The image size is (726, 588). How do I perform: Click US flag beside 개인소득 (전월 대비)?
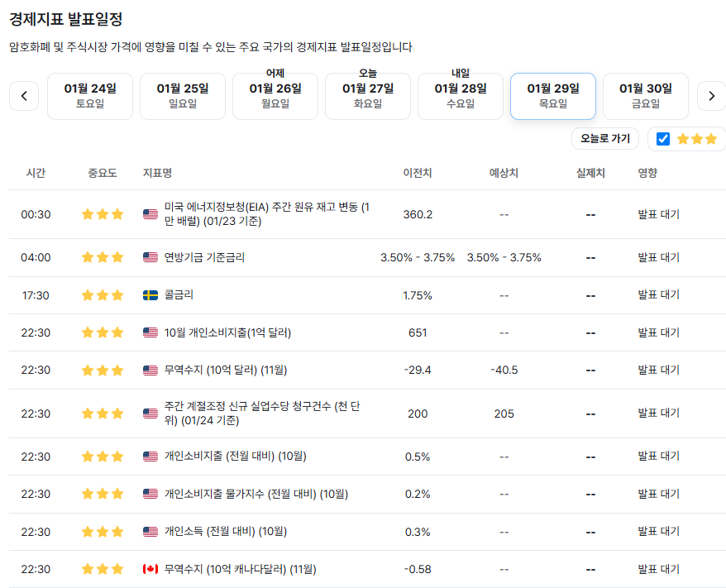(150, 532)
